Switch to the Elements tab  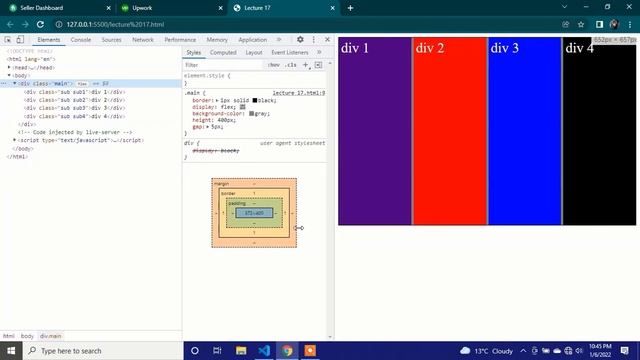click(x=49, y=40)
